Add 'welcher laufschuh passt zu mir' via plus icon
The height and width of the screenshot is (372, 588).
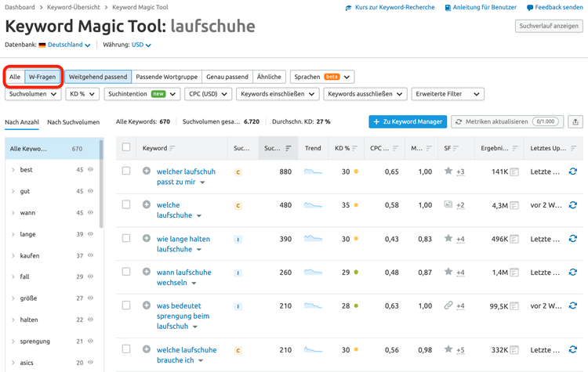coord(147,171)
